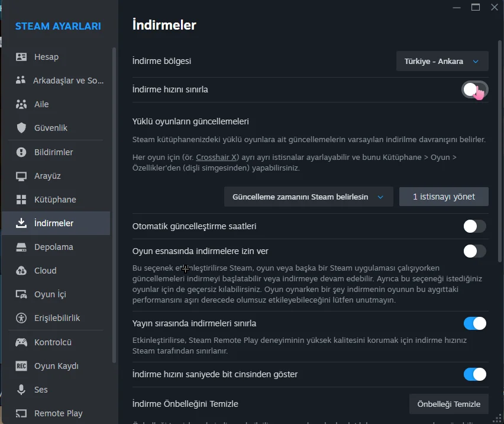Viewport: 504px width, 424px height.
Task: Click the Arkadaşlar ve Sosyal friends icon
Action: (x=21, y=80)
